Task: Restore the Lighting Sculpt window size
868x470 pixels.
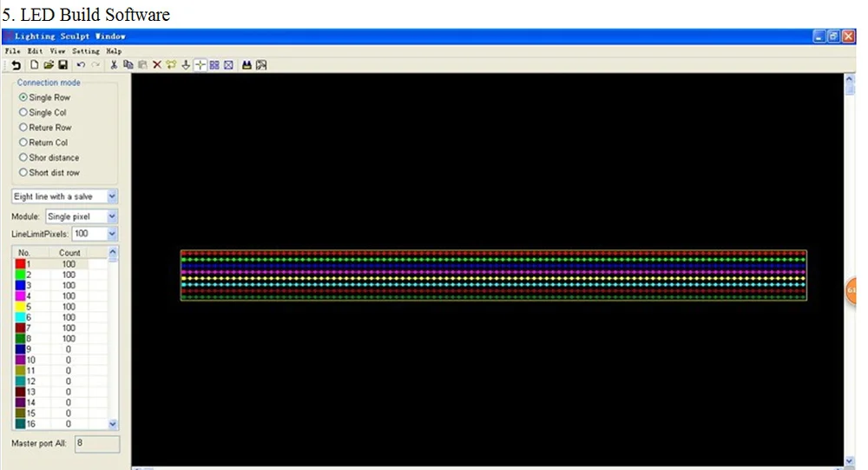Action: click(x=833, y=36)
